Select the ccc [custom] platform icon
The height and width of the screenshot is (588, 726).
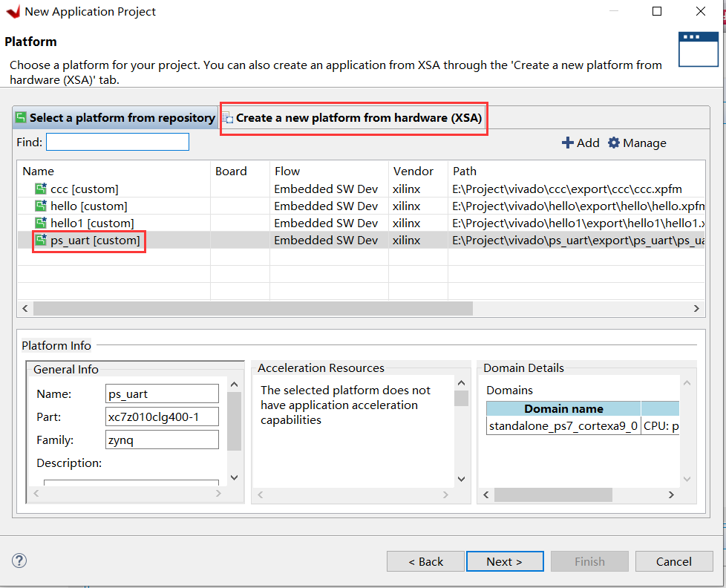(x=41, y=189)
